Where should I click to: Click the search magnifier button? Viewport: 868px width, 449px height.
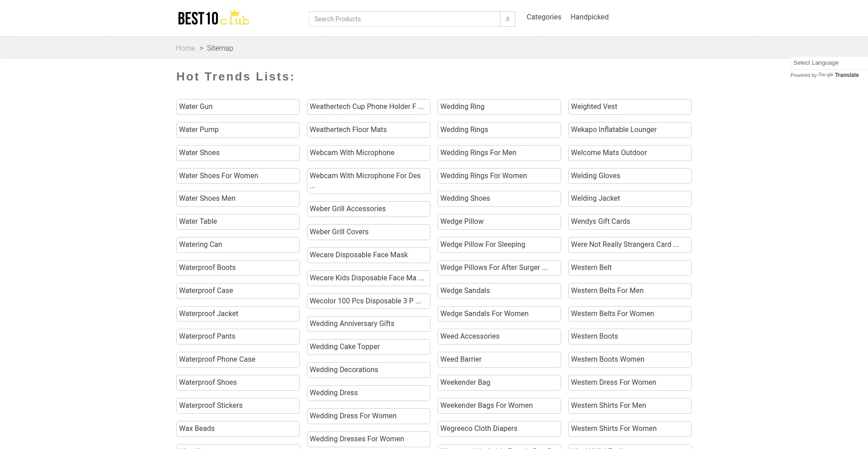pyautogui.click(x=508, y=19)
